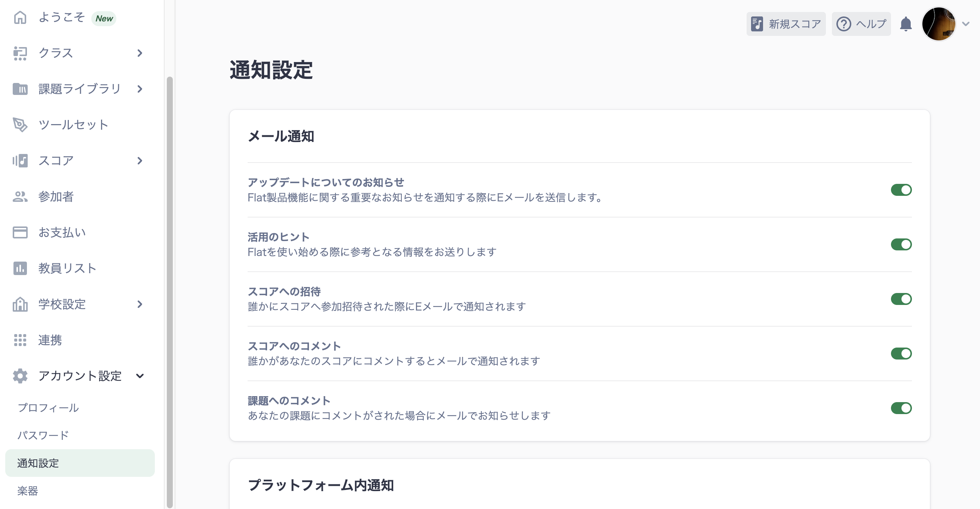
Task: Turn off 活用のヒント notifications
Action: (902, 244)
